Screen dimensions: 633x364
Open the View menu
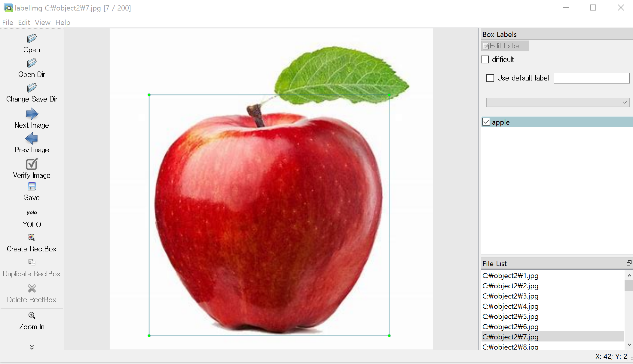42,23
